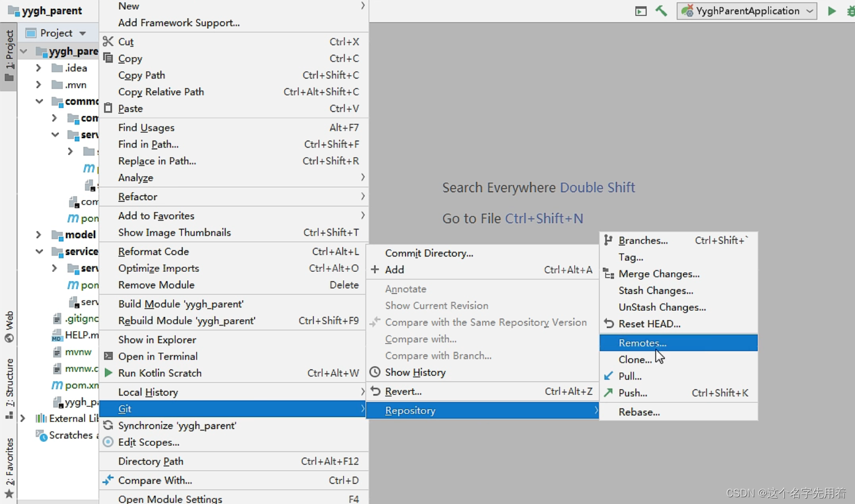Choose Stash Changes... menu entry
Viewport: 855px width, 504px height.
tap(678, 290)
